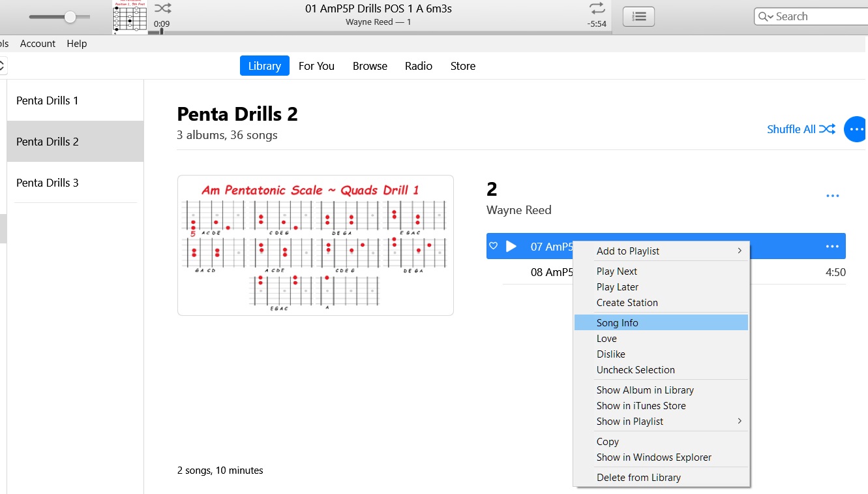Love the selected song via the heart icon

(494, 246)
